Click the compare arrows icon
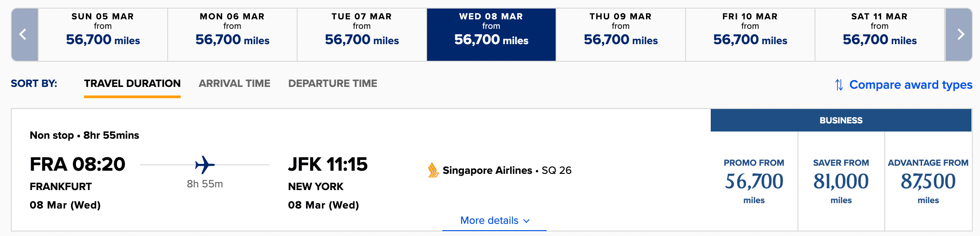The width and height of the screenshot is (980, 236). click(839, 85)
